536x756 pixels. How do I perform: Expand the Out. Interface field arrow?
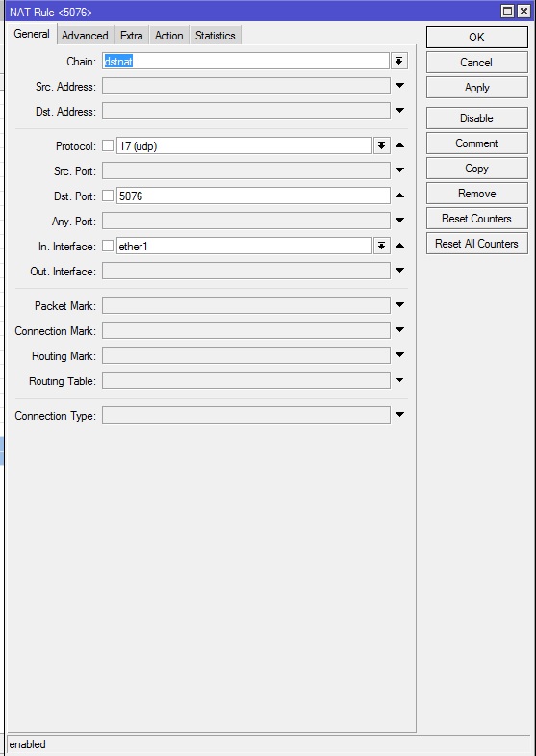tap(399, 271)
